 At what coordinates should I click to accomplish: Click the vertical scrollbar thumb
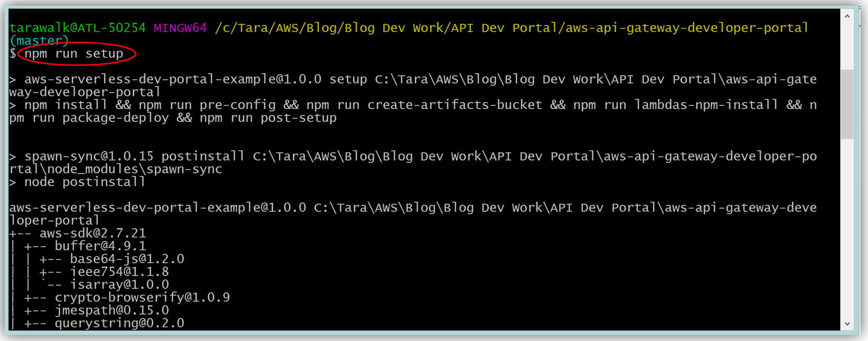click(847, 104)
